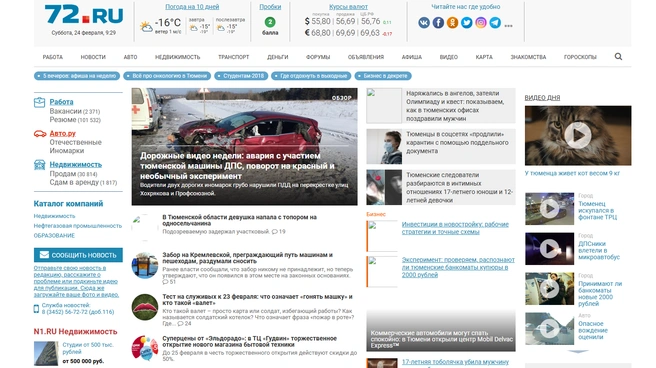Open the February 23 military quiz article

coord(257,299)
